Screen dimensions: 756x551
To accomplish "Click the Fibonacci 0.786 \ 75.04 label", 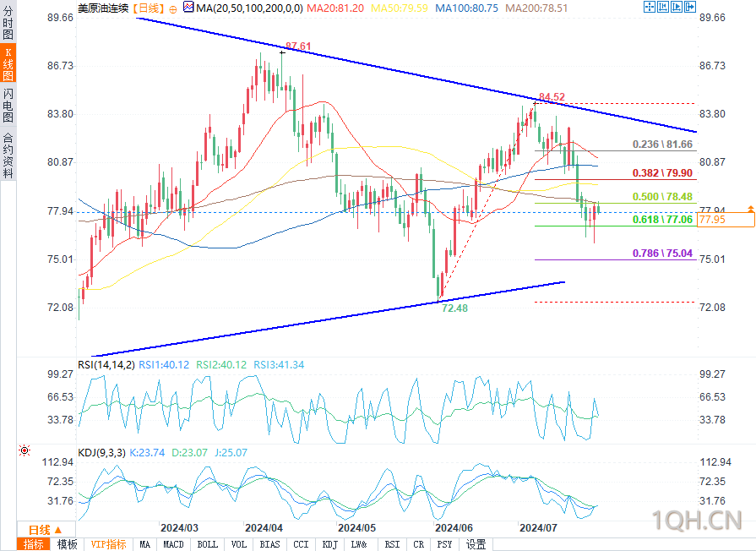I will pyautogui.click(x=662, y=254).
